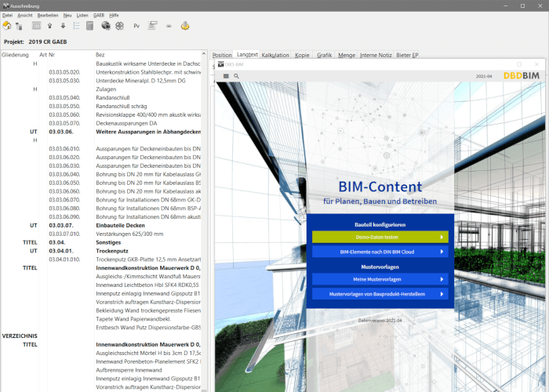
Task: Select row Trockenputz GKB-Platte 12,5 mm
Action: pyautogui.click(x=101, y=260)
